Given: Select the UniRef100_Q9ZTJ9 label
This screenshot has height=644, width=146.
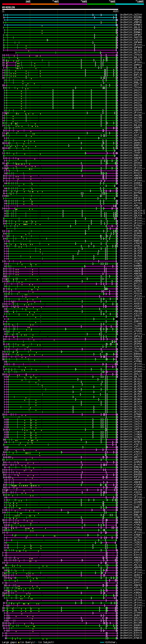Looking at the screenshot, I should 131,85.
